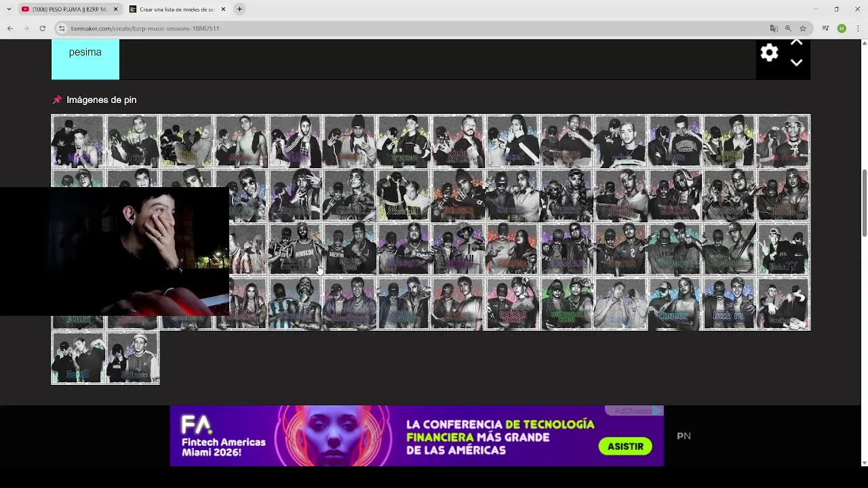
Task: Select thumbnail with shirtless man
Action: pos(241,141)
